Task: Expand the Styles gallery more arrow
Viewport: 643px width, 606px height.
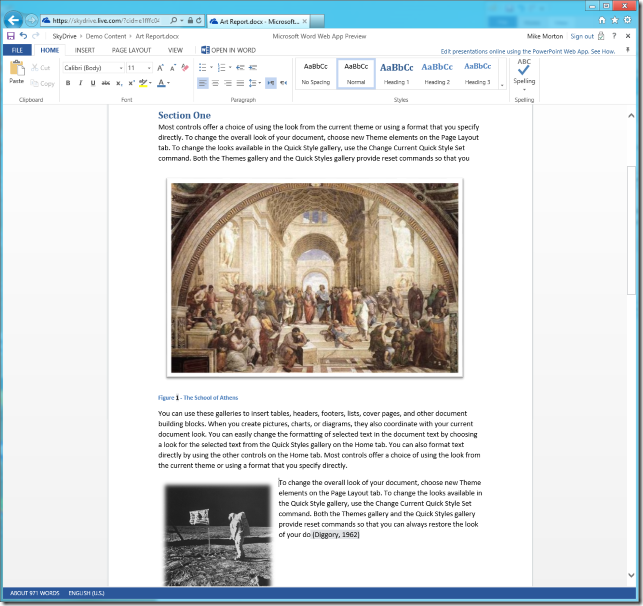Action: pos(502,84)
